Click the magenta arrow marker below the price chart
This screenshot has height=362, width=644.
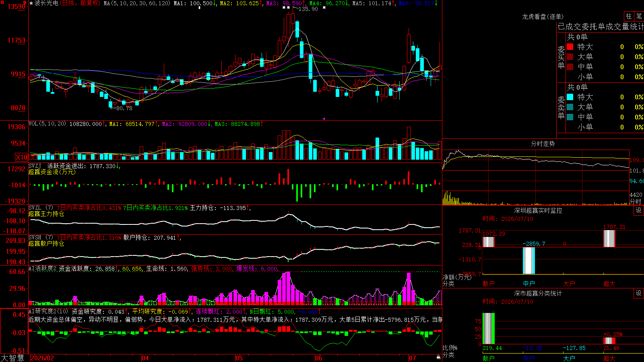coord(324,119)
